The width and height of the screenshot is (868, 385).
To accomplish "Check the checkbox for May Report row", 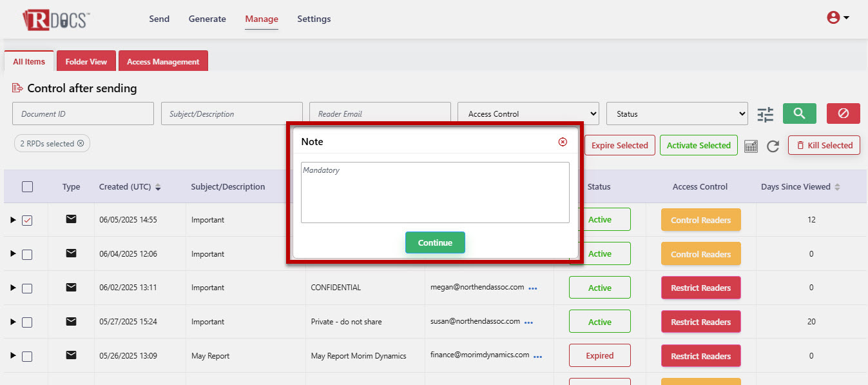I will tap(27, 357).
